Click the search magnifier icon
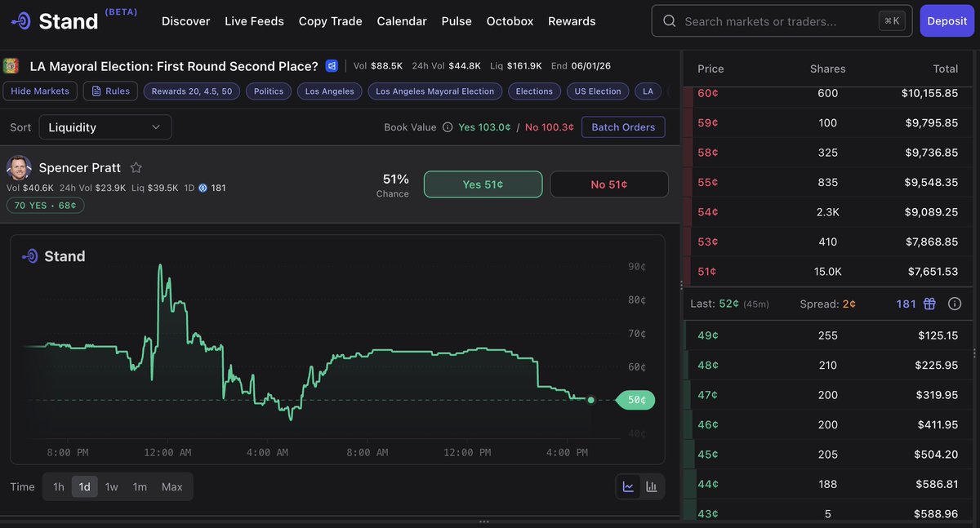The image size is (980, 528). (x=670, y=21)
